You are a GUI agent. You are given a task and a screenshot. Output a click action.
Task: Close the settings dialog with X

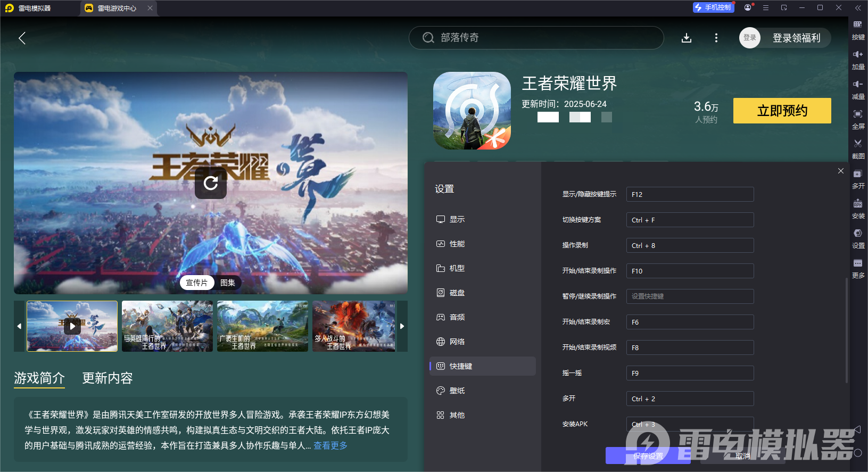841,171
